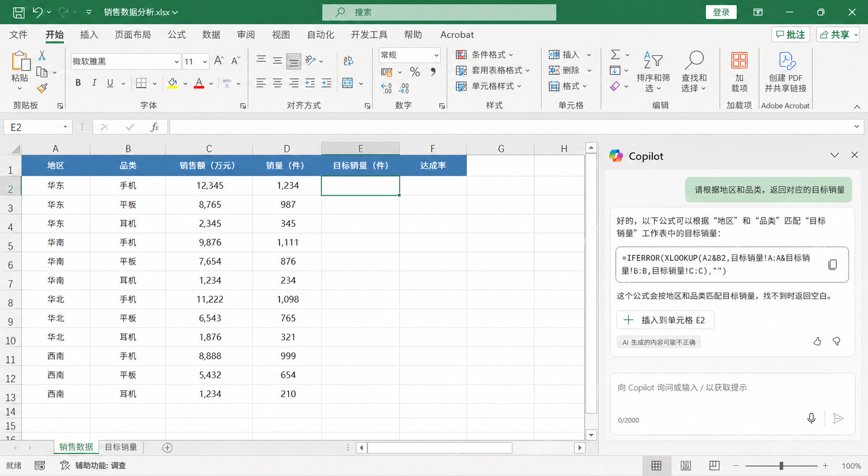Copy the Copilot formula to clipboard
868x476 pixels.
click(x=832, y=264)
